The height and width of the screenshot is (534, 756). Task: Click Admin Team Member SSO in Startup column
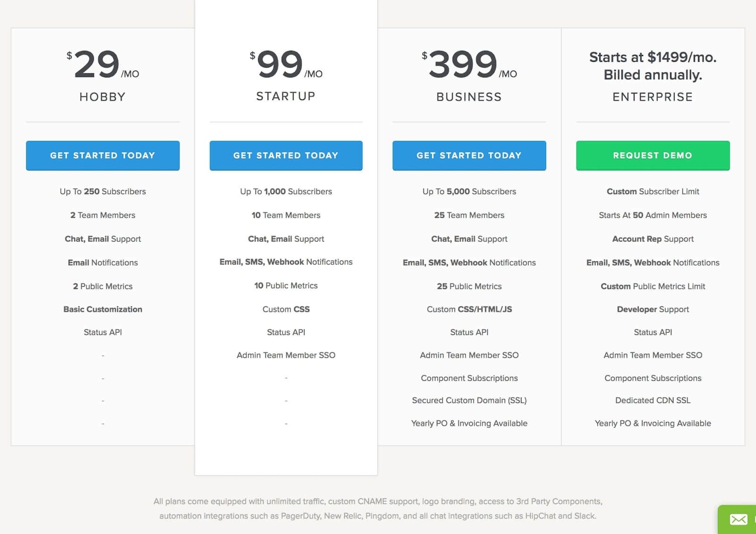pyautogui.click(x=286, y=355)
